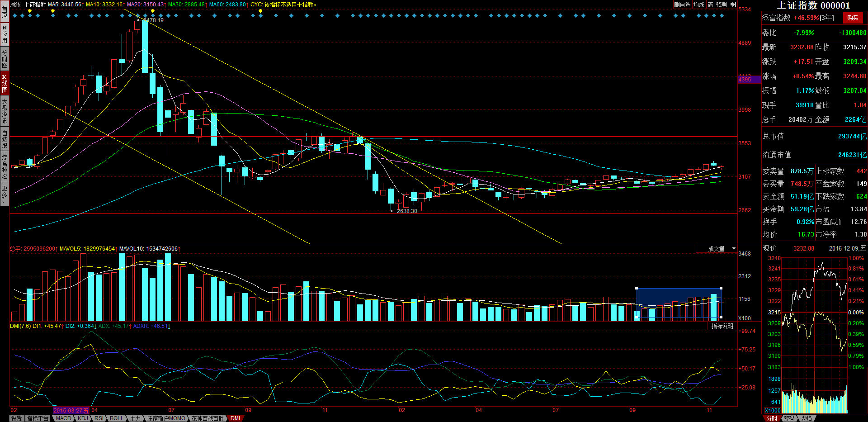Screen dimensions: 868x422
Task: Click the 总市值 293744亿 value
Action: [x=852, y=136]
